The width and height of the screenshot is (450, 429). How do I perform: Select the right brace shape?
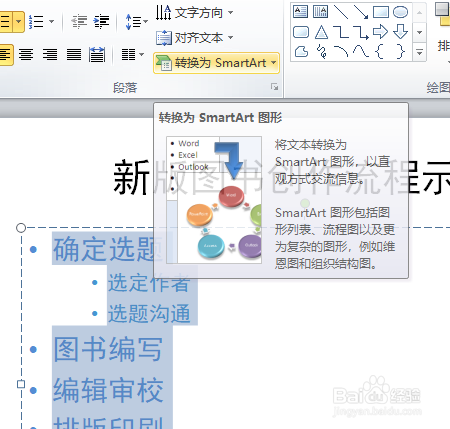tap(401, 52)
